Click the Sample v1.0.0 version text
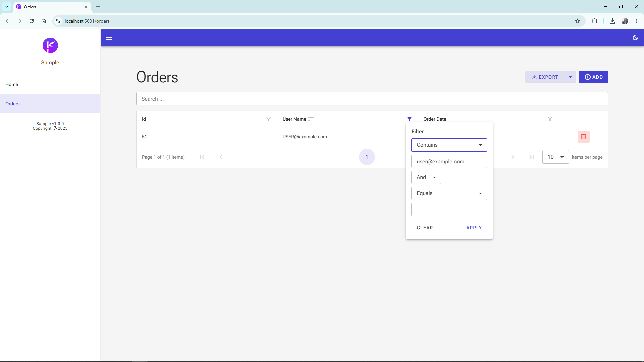 [x=50, y=124]
